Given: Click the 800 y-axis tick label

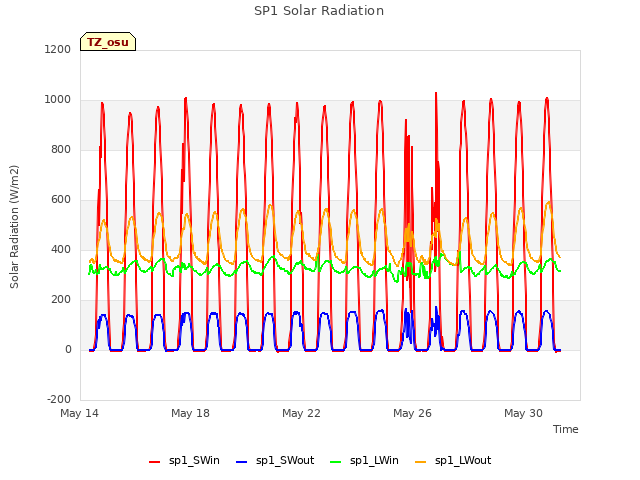Looking at the screenshot, I should [61, 149].
